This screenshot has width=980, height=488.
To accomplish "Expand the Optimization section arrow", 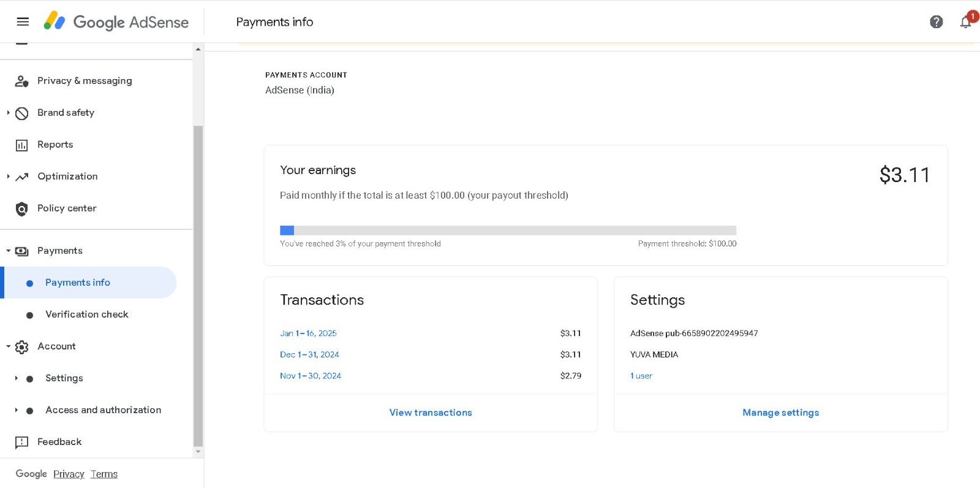I will [8, 177].
